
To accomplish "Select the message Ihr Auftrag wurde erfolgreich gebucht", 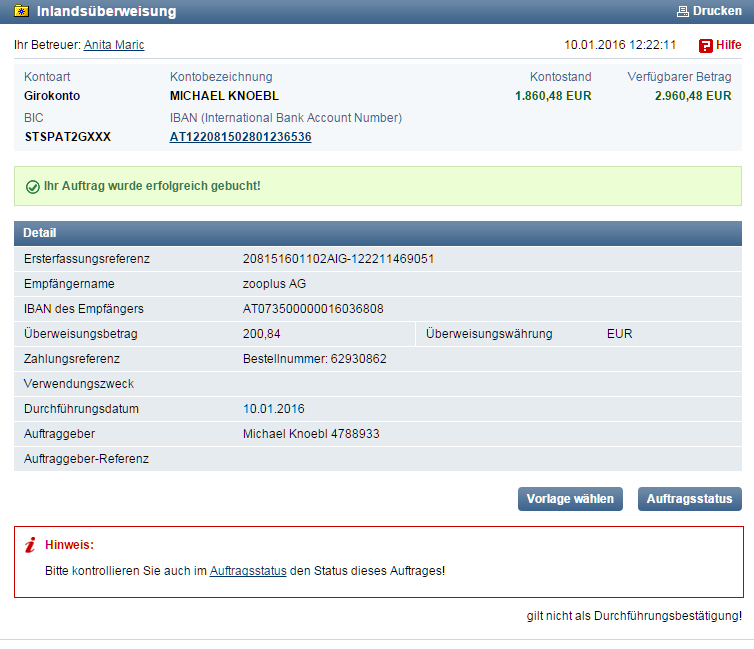I will 152,186.
